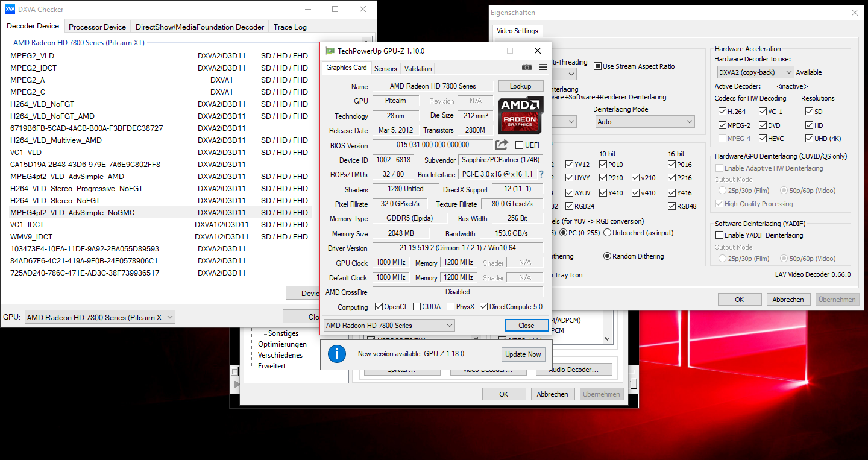Open the DXVA Checker GPU dropdown
The image size is (868, 460).
pos(100,317)
